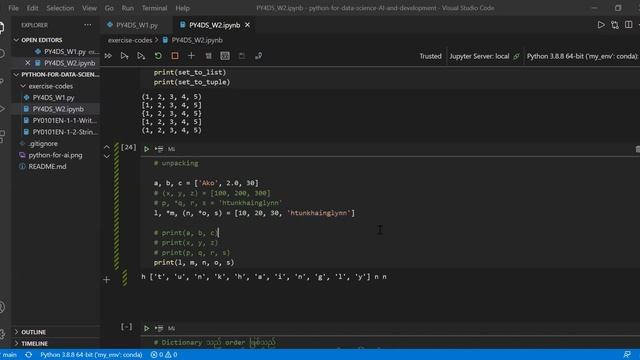640x360 pixels.
Task: Split the editor with the split icon
Action: pos(629,25)
